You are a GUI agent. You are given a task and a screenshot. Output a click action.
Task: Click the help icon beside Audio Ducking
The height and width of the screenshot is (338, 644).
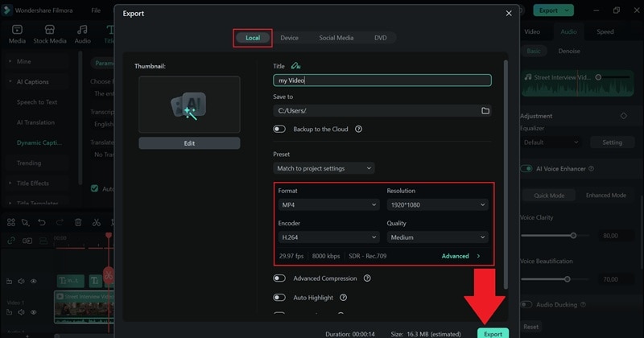[x=583, y=304]
